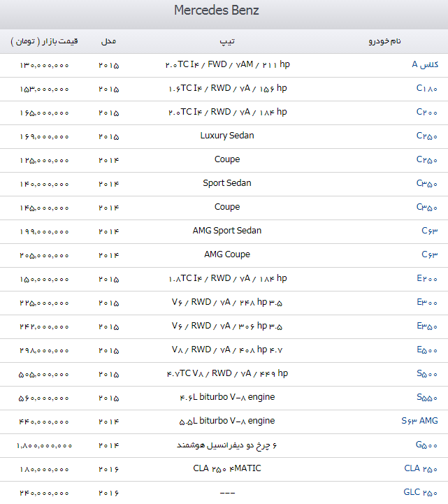Select the price ۲۴۲,۰۰۰,۰۰۰ cell

coord(44,327)
